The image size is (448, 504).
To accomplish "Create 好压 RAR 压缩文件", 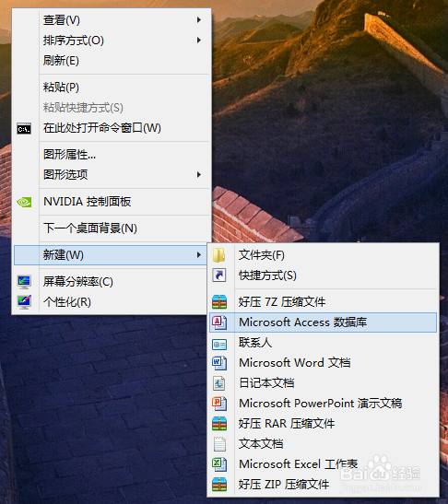I will pos(323,423).
